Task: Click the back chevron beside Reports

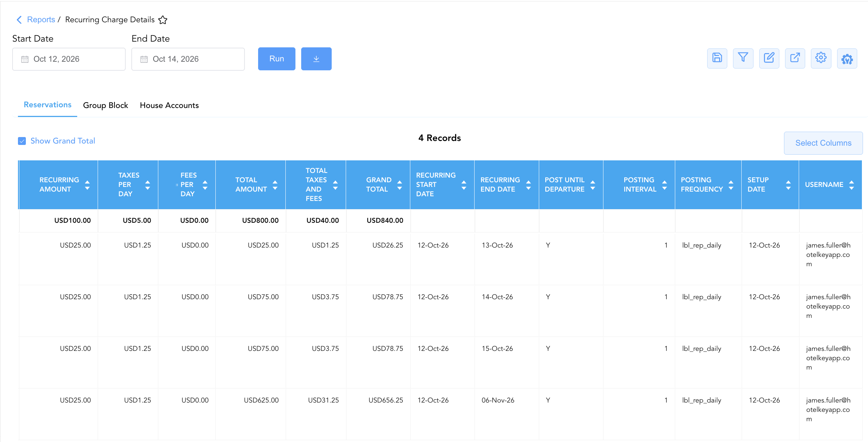Action: (19, 20)
